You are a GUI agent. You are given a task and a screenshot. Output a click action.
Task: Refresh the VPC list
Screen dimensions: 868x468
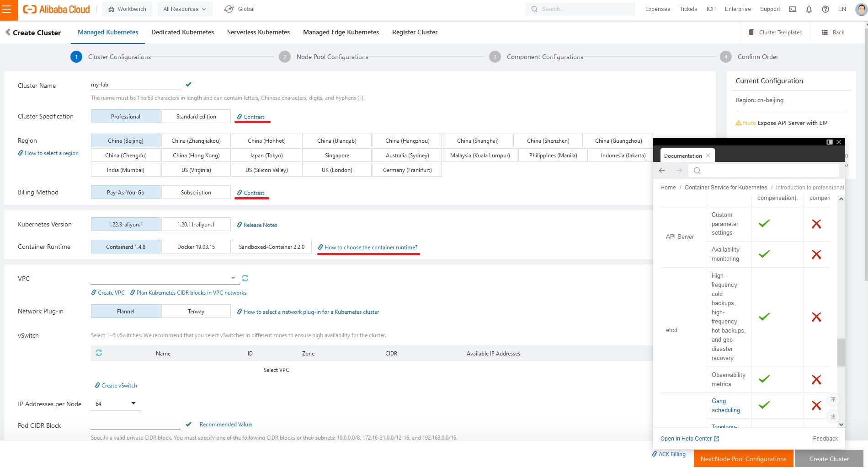click(x=245, y=278)
